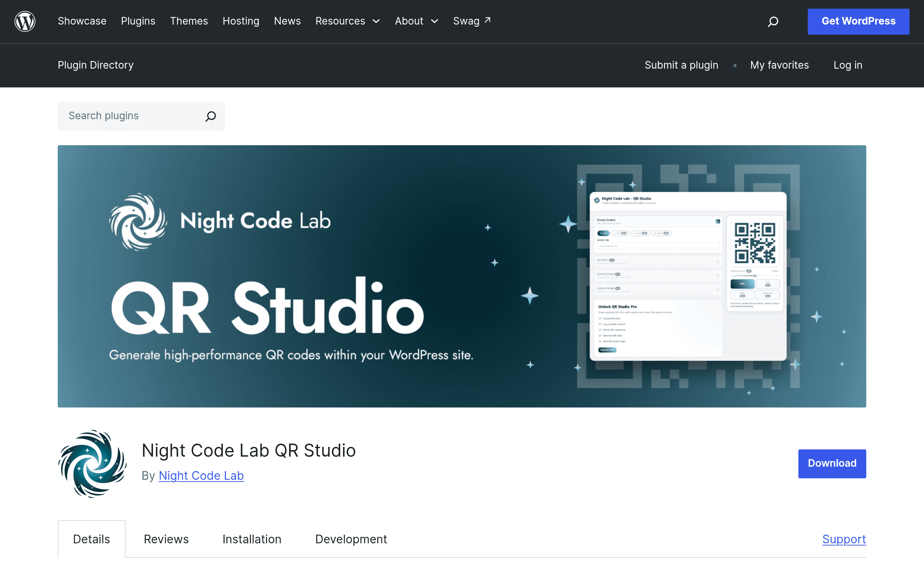Go to Plugins in top navigation
The width and height of the screenshot is (924, 578).
point(138,21)
